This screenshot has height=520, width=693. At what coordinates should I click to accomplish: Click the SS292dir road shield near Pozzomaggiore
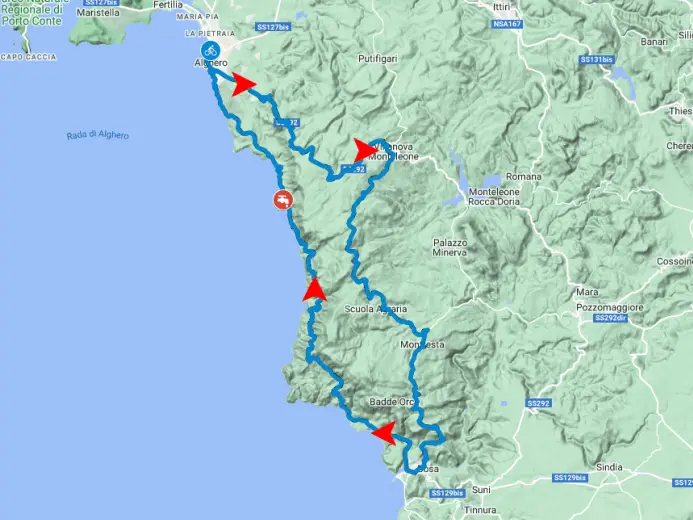(611, 318)
